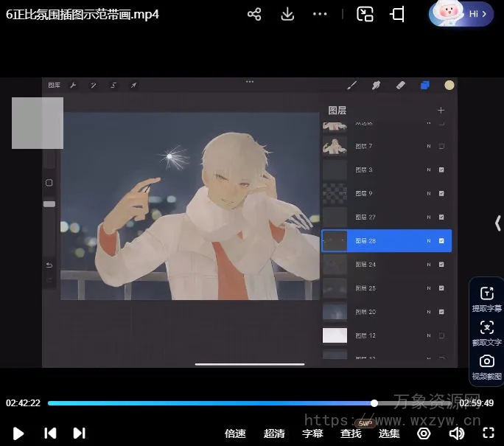Toggle visibility checkbox for 图层 24
The image size is (504, 446).
441,265
